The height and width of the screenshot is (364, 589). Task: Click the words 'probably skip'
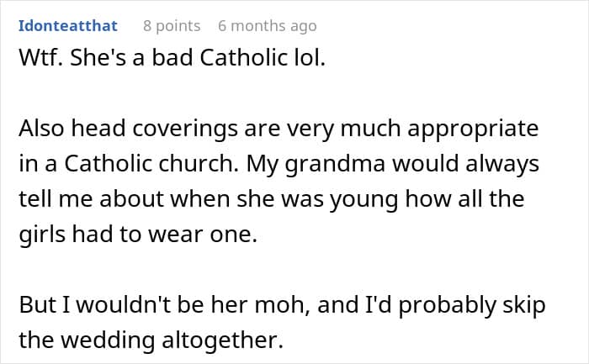coord(472,304)
